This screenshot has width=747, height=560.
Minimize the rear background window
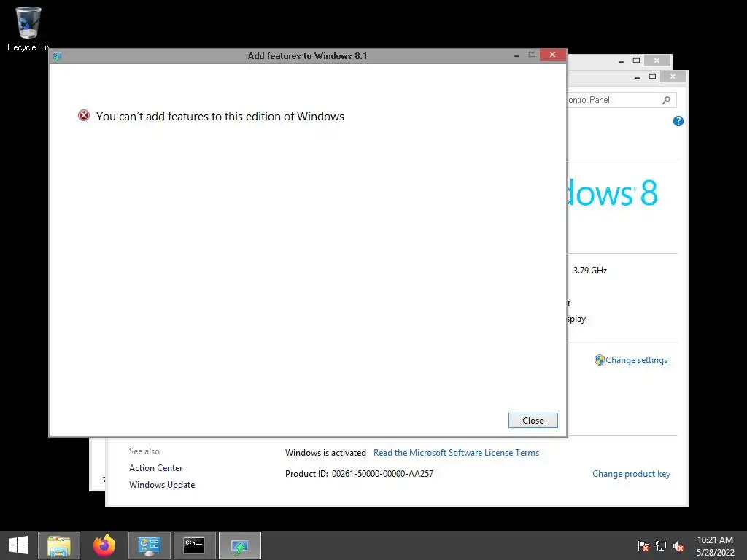point(621,61)
